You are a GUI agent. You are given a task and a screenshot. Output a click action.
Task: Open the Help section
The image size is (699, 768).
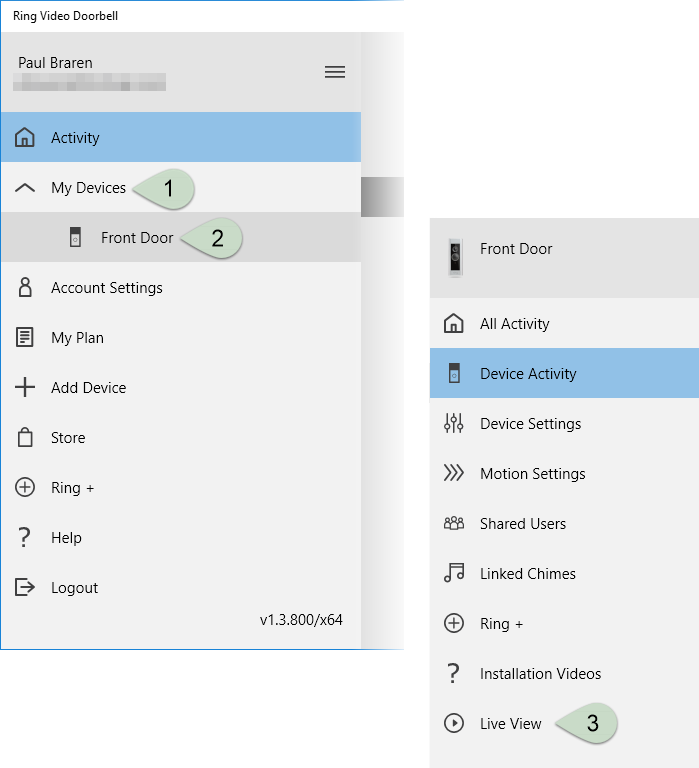click(181, 537)
